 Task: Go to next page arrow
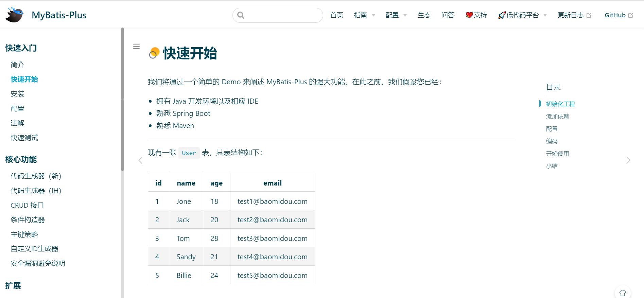tap(628, 160)
